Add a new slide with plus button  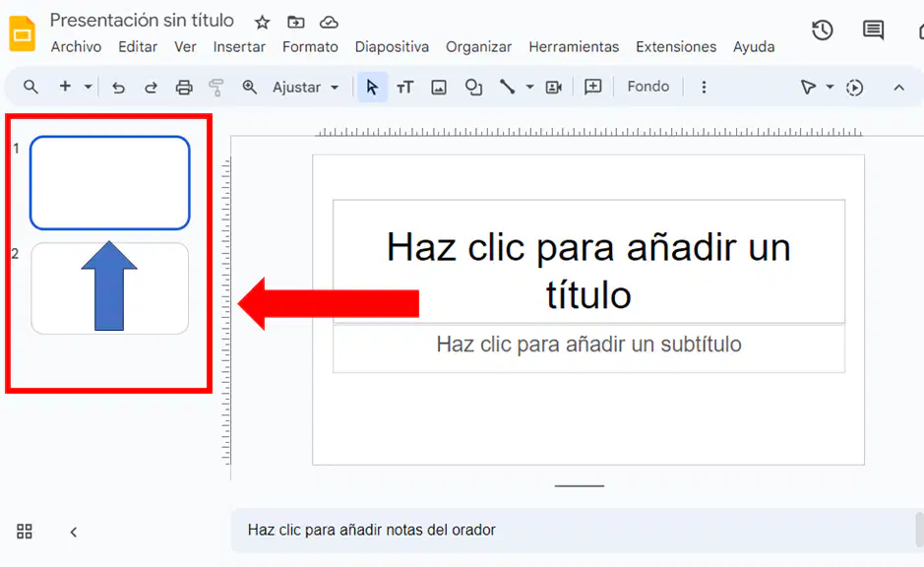point(65,87)
